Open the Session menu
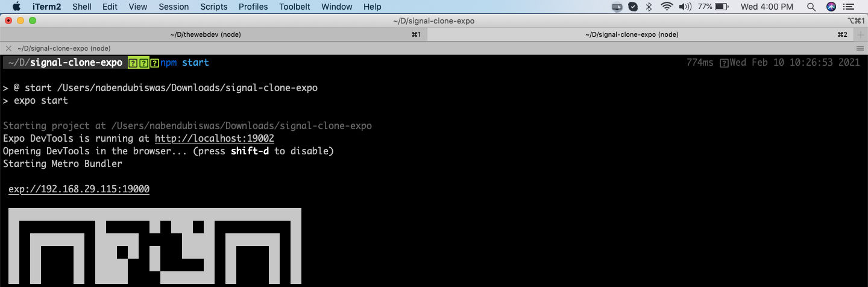This screenshot has width=868, height=287. (174, 7)
